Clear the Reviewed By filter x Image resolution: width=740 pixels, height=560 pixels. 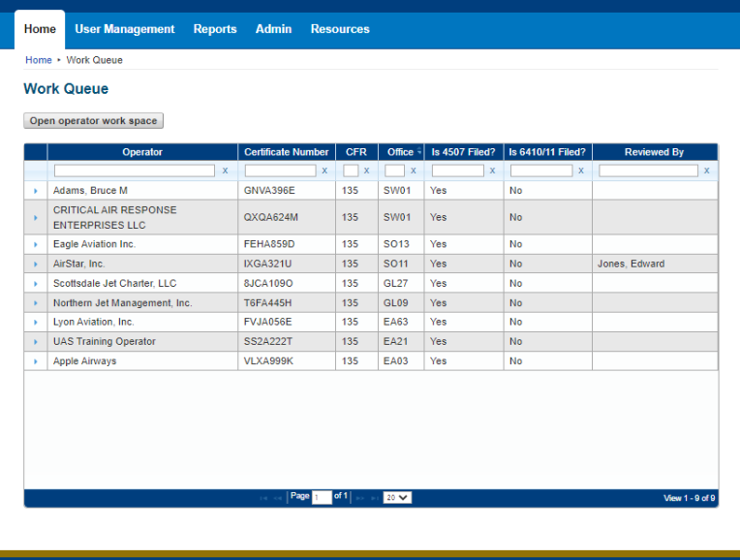(706, 171)
